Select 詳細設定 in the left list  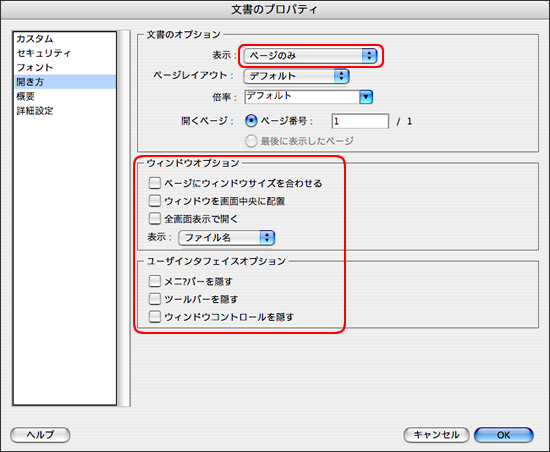click(x=34, y=110)
